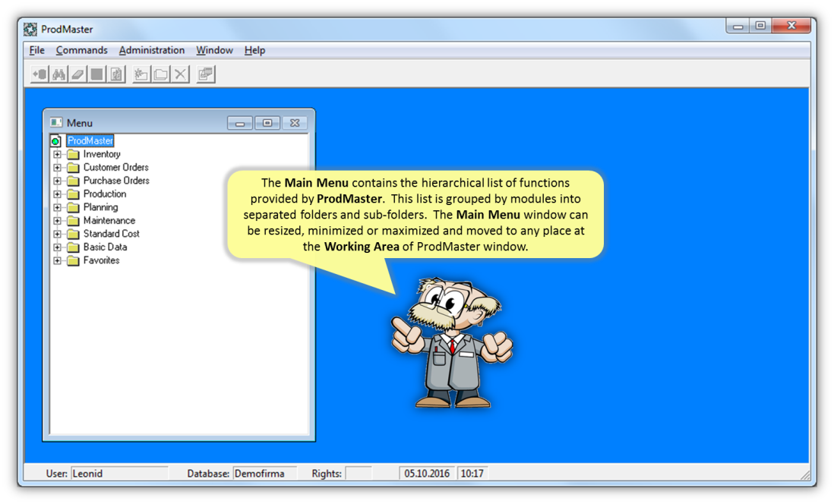Select Favorites in the menu tree
The height and width of the screenshot is (504, 834).
(101, 260)
